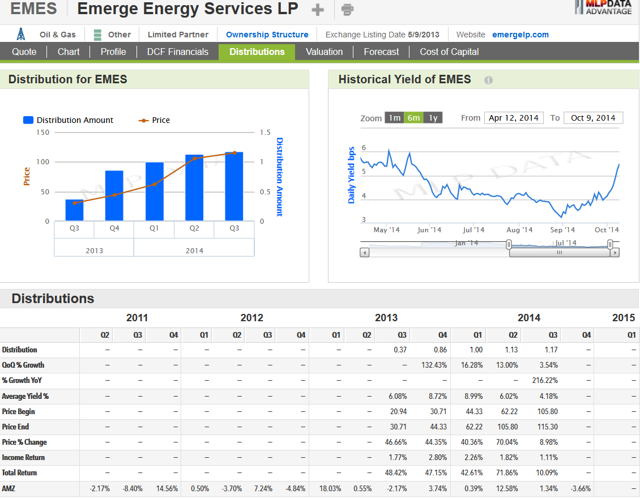The width and height of the screenshot is (640, 498).
Task: Set the yield chart zoom to 1y
Action: point(433,118)
